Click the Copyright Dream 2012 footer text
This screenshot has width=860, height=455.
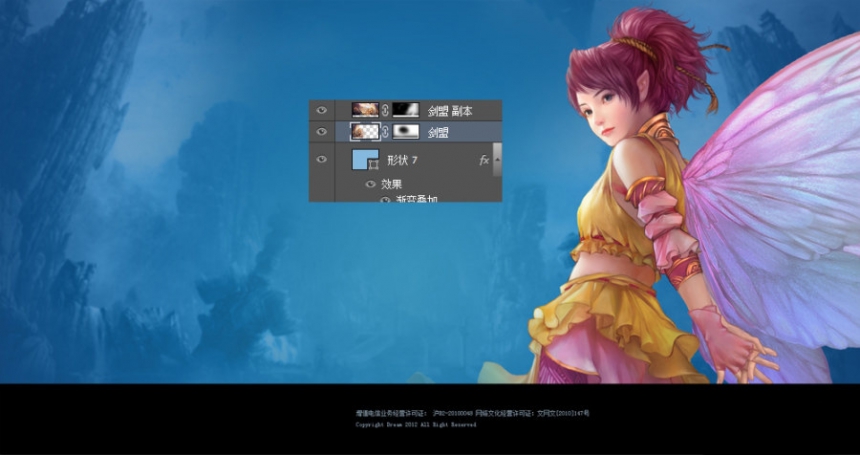click(x=416, y=425)
